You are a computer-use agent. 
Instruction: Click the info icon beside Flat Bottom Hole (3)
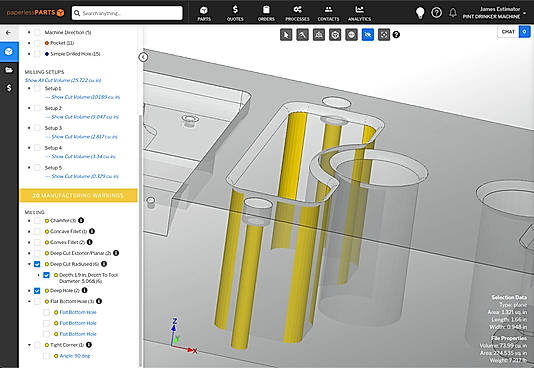point(99,301)
